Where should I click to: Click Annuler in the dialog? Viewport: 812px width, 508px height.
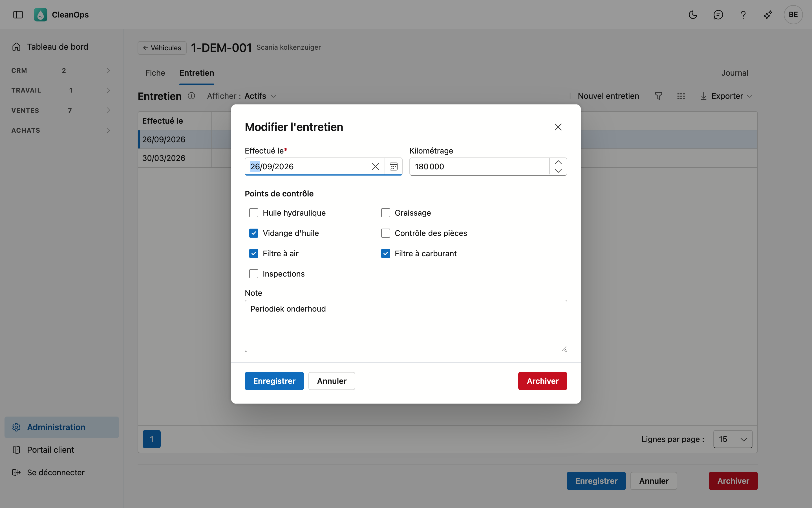[x=332, y=381]
